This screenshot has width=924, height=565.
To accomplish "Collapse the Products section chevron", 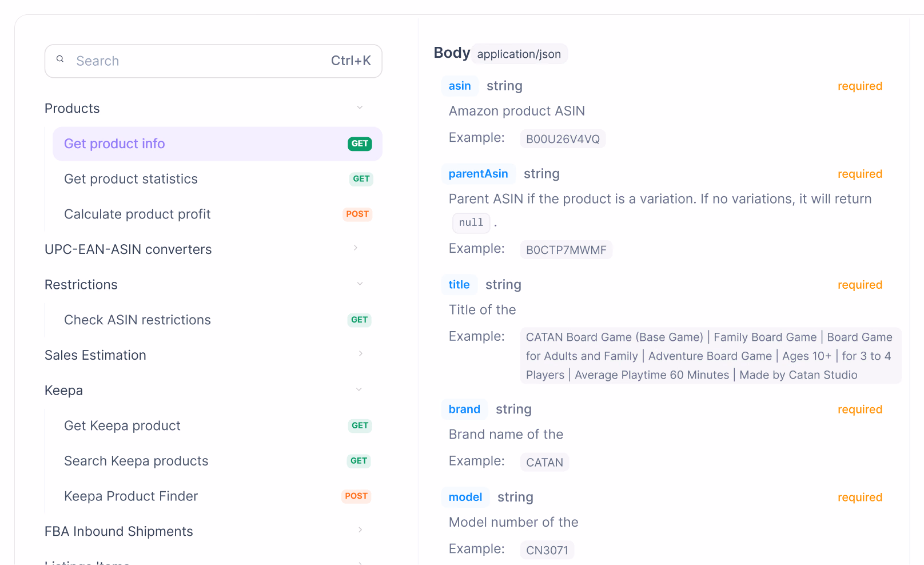I will click(360, 108).
